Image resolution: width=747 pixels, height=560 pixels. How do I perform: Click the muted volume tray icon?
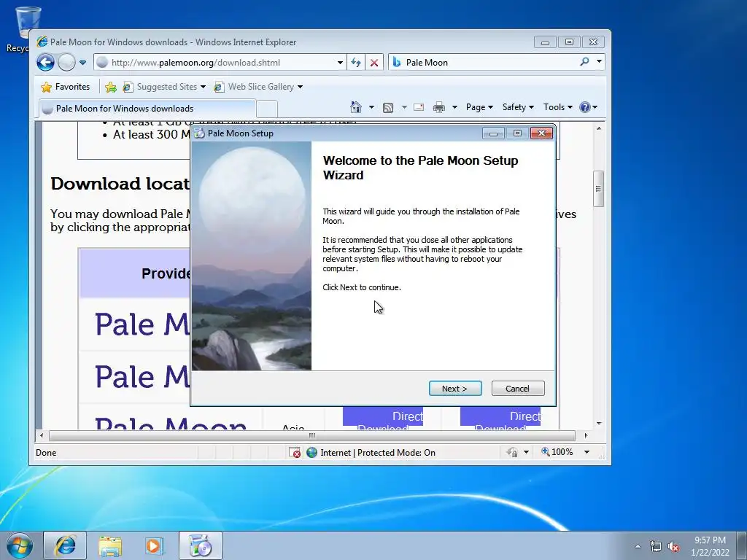click(x=673, y=546)
